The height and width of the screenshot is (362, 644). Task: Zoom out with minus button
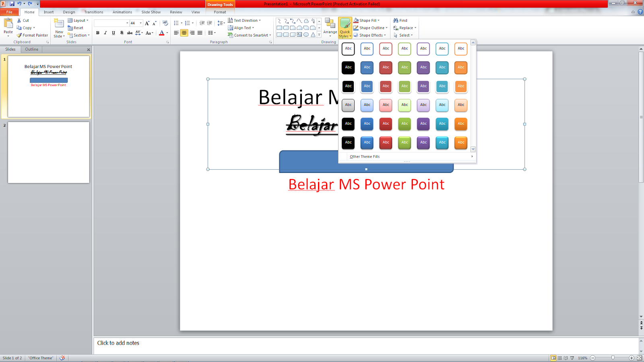tap(592, 358)
